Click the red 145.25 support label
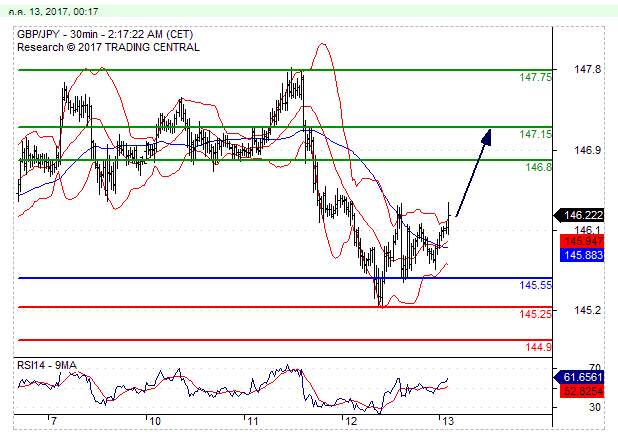 tap(535, 314)
